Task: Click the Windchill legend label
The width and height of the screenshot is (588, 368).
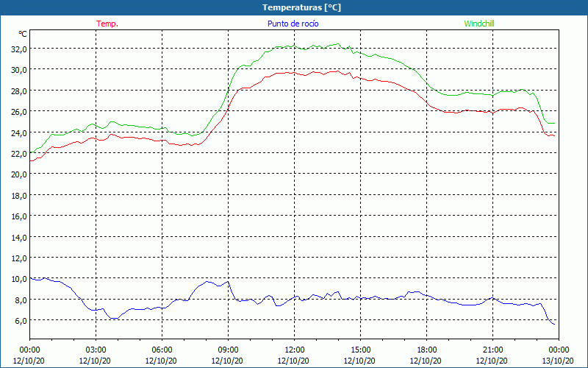Action: 479,24
